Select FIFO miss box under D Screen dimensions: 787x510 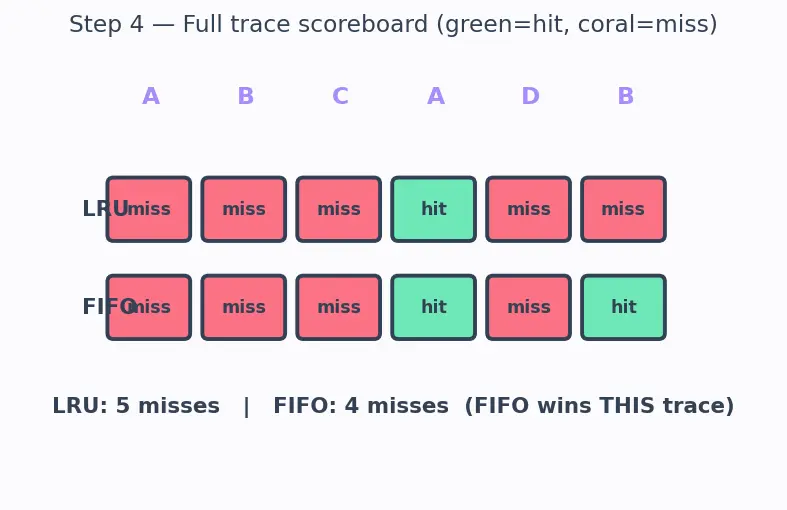click(529, 307)
